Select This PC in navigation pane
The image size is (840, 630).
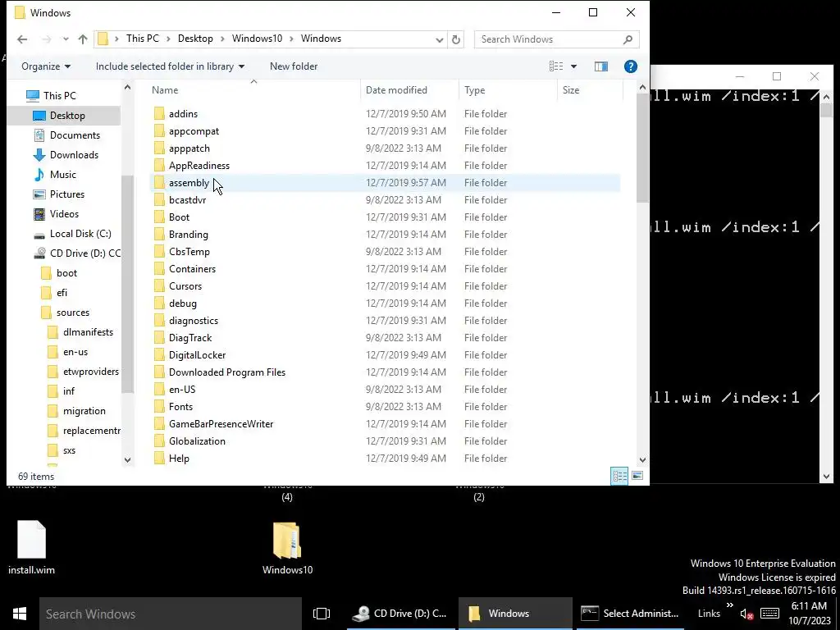click(x=59, y=96)
